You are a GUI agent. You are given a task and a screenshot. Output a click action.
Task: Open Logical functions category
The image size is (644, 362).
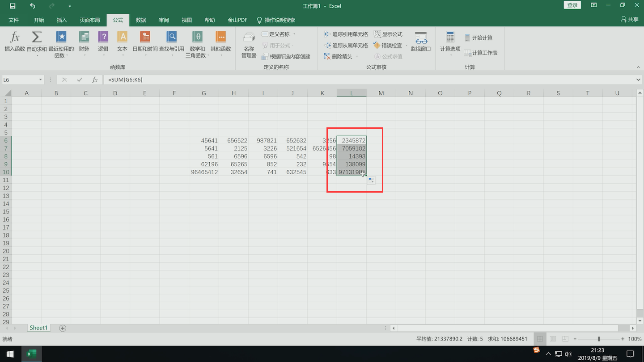pos(103,42)
